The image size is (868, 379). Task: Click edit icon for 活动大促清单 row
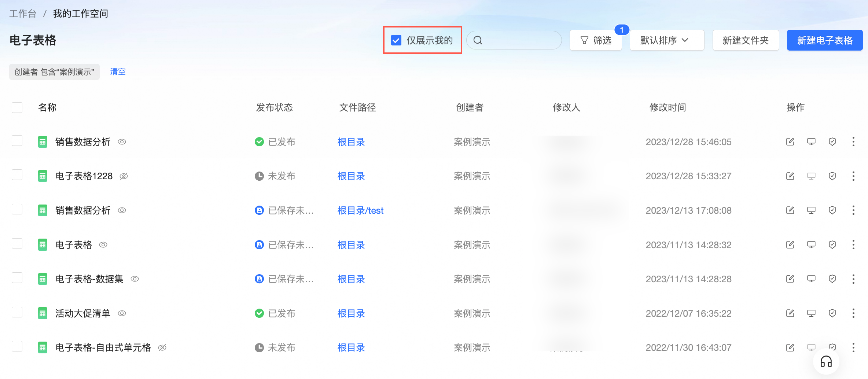click(790, 313)
